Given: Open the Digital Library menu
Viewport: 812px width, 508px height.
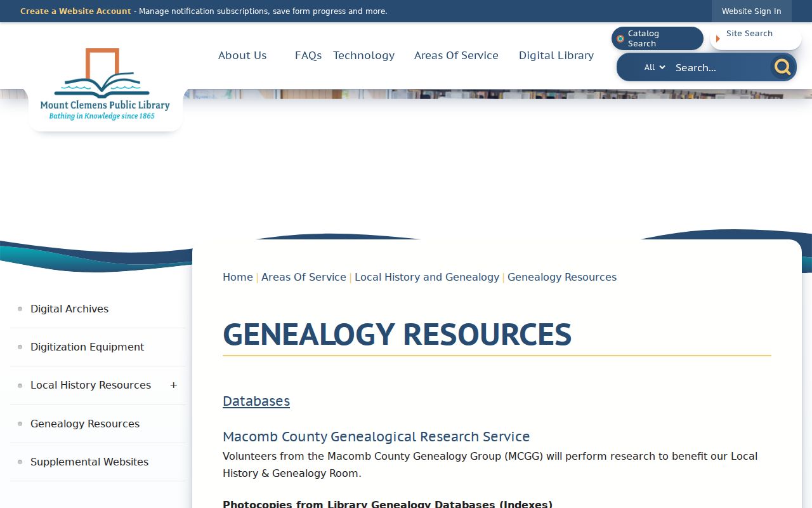Looking at the screenshot, I should pos(556,55).
